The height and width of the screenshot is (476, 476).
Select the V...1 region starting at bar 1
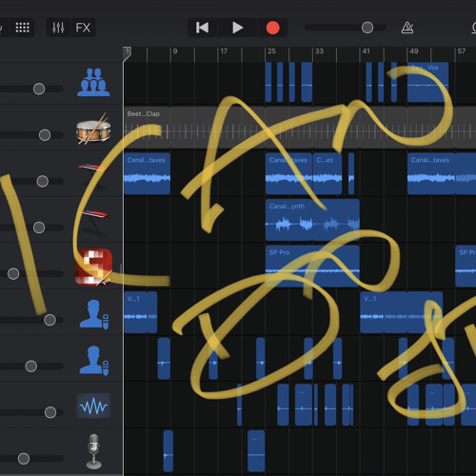[x=141, y=312]
